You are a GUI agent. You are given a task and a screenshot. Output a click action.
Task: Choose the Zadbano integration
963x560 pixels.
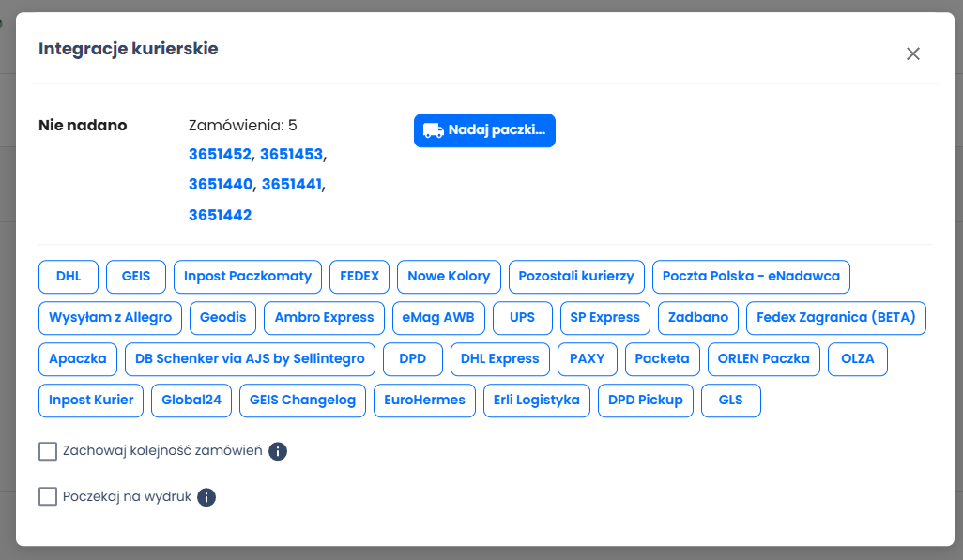click(x=698, y=318)
